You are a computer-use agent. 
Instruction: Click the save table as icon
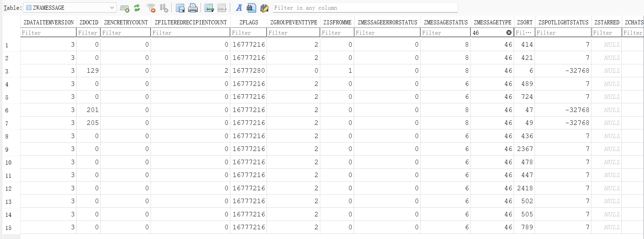[x=180, y=8]
